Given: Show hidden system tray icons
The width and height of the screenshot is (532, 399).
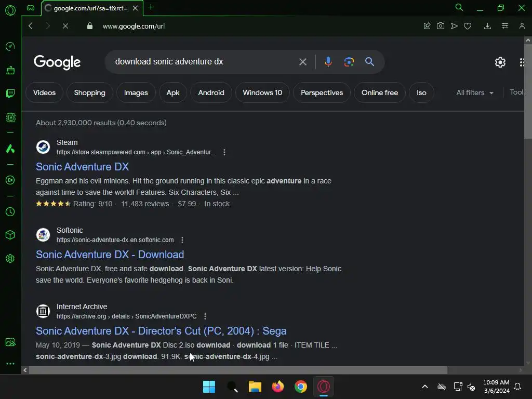Looking at the screenshot, I should point(424,387).
